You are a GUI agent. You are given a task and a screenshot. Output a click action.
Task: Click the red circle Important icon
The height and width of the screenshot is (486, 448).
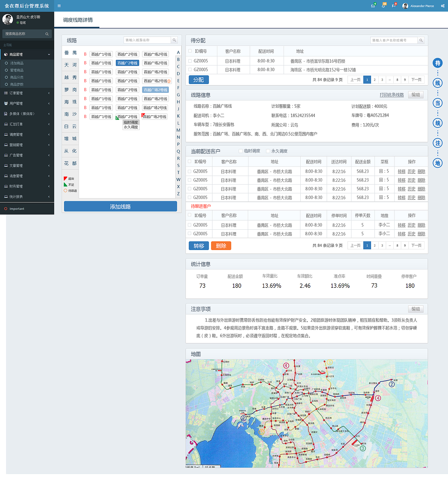point(6,209)
